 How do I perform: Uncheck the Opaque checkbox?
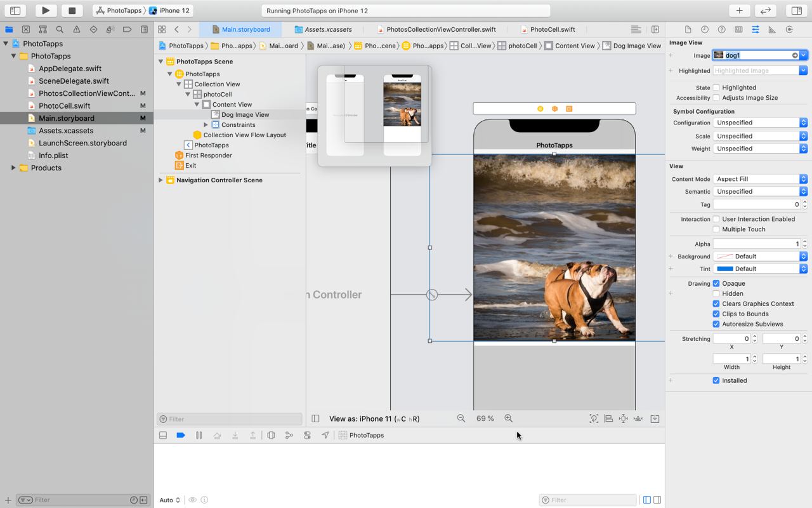(716, 283)
